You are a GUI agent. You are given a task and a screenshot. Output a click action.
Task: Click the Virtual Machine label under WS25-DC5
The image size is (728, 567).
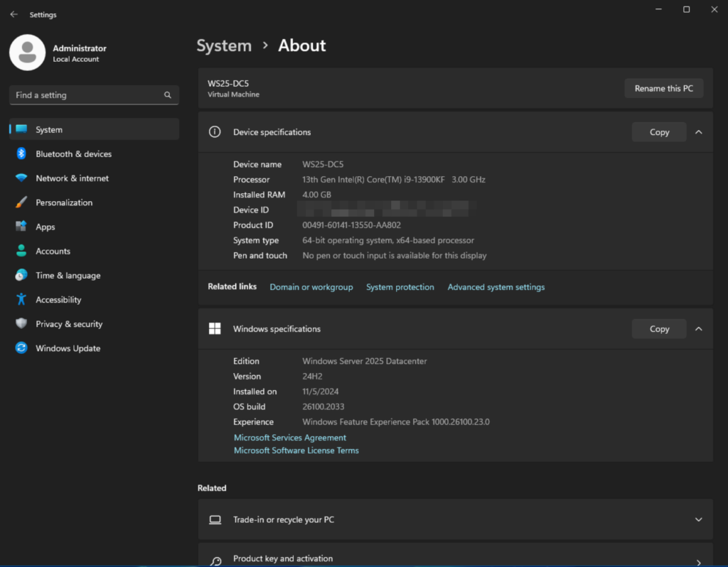(x=233, y=94)
